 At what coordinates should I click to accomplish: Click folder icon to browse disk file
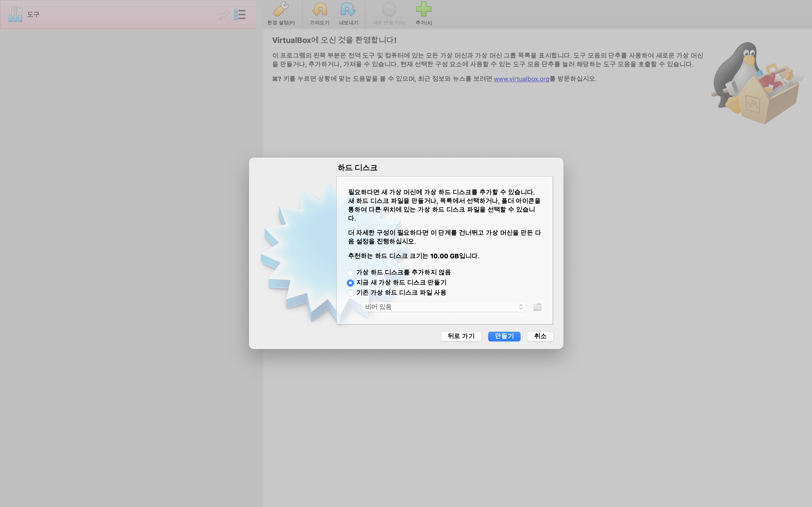537,307
